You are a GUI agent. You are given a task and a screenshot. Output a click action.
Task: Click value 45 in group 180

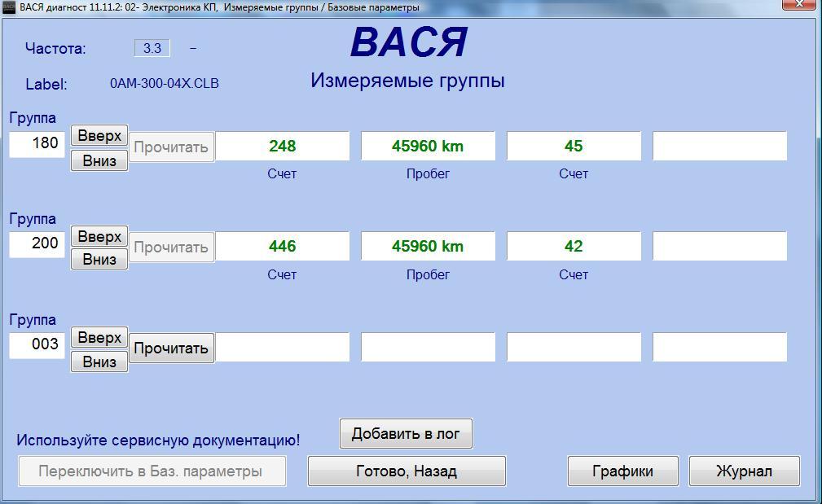point(574,146)
